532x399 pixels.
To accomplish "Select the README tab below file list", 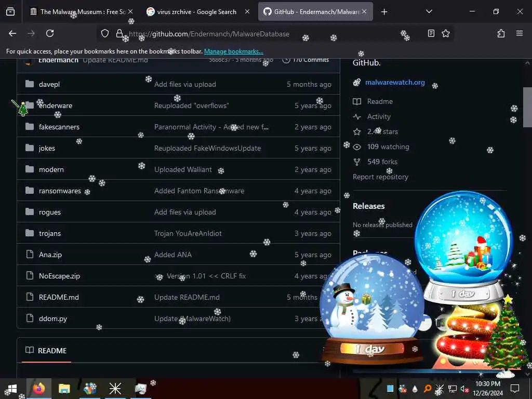I will click(x=46, y=351).
